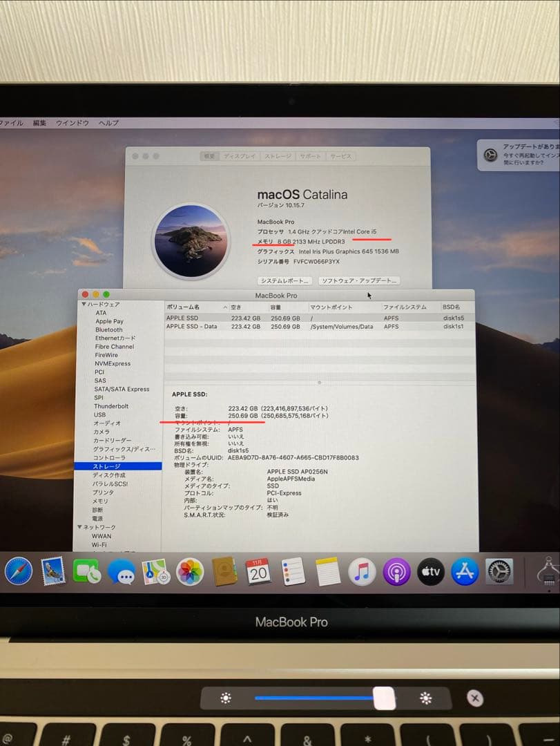Image resolution: width=560 pixels, height=746 pixels.
Task: Open Calendar showing November 20
Action: tap(257, 572)
